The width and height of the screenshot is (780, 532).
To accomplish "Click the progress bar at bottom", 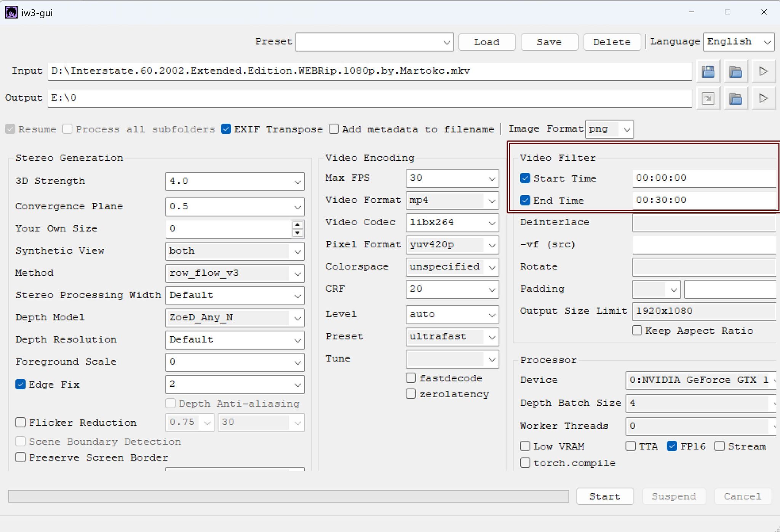I will (x=288, y=496).
